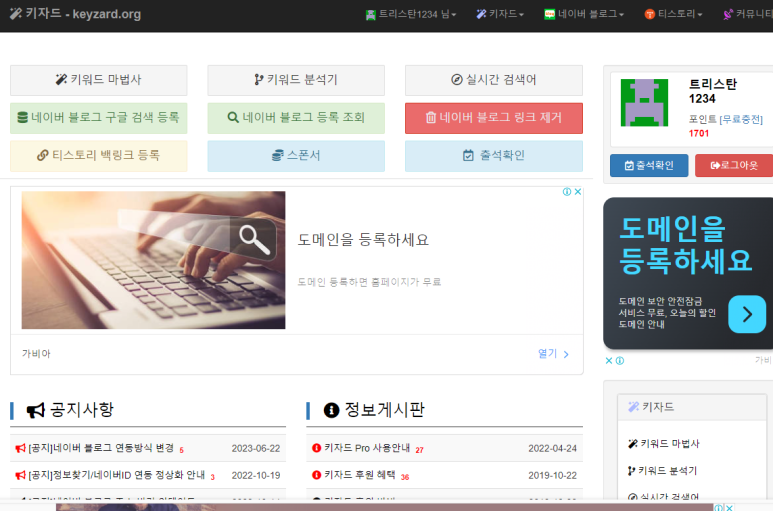The height and width of the screenshot is (511, 773).
Task: Open the 공지사항 section heading
Action: [x=82, y=409]
